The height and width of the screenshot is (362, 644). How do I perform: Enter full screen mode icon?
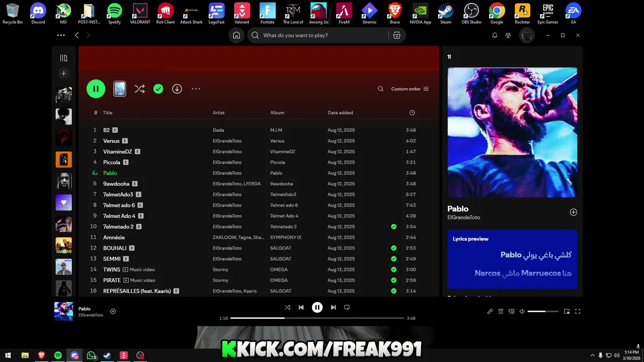(x=578, y=312)
